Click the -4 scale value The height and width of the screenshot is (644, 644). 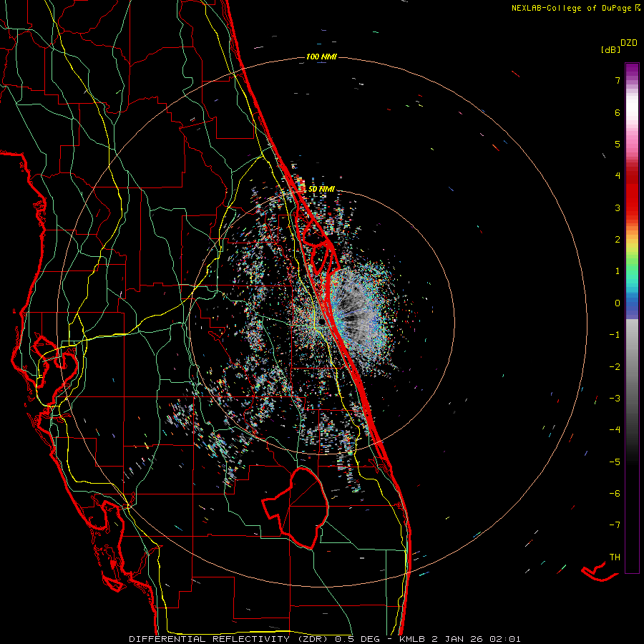pyautogui.click(x=615, y=430)
